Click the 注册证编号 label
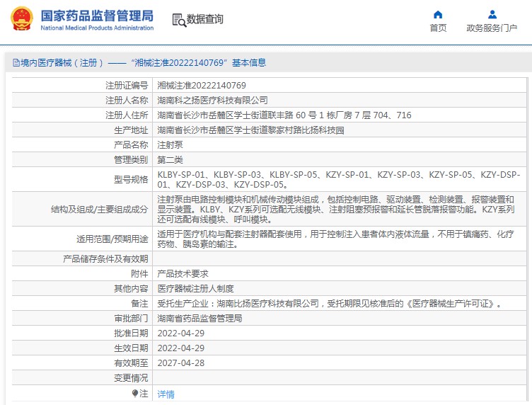The image size is (532, 405). (127, 85)
